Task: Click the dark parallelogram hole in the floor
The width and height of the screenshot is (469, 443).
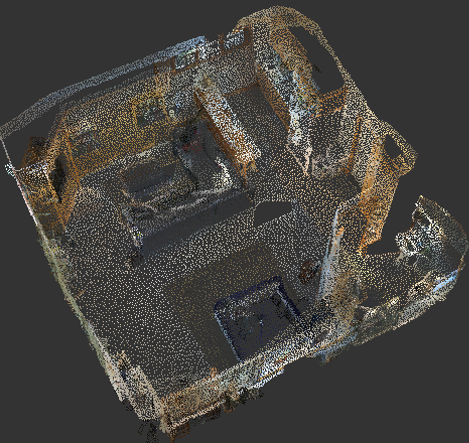Action: (273, 212)
